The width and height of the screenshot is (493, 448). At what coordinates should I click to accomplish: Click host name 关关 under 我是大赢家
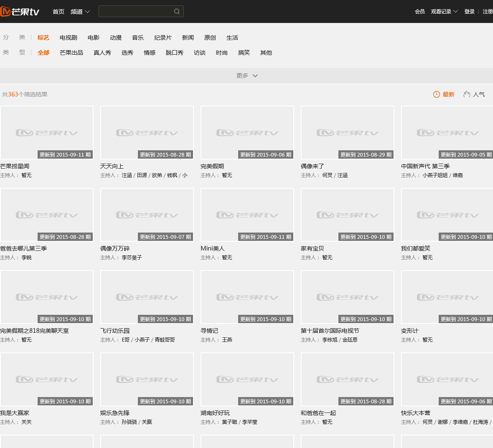[26, 422]
